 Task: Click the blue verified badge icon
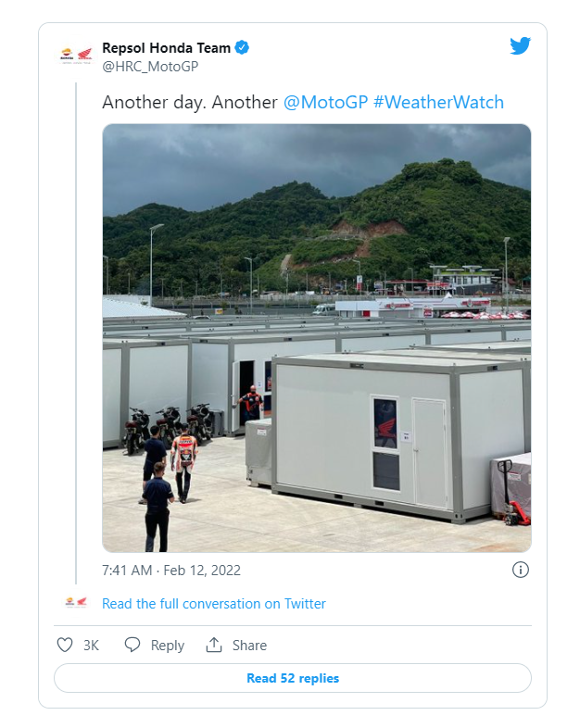tap(242, 47)
